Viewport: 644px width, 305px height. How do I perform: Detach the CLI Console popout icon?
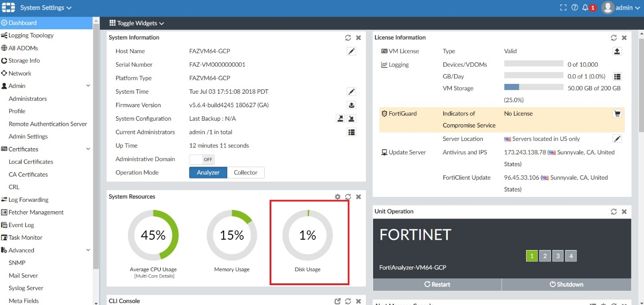click(x=338, y=301)
